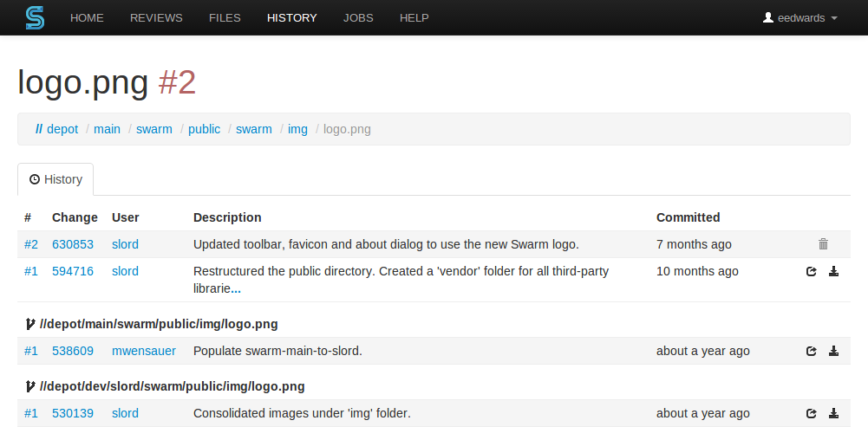Click '10 months ago' committed time
This screenshot has height=427, width=868.
[697, 271]
